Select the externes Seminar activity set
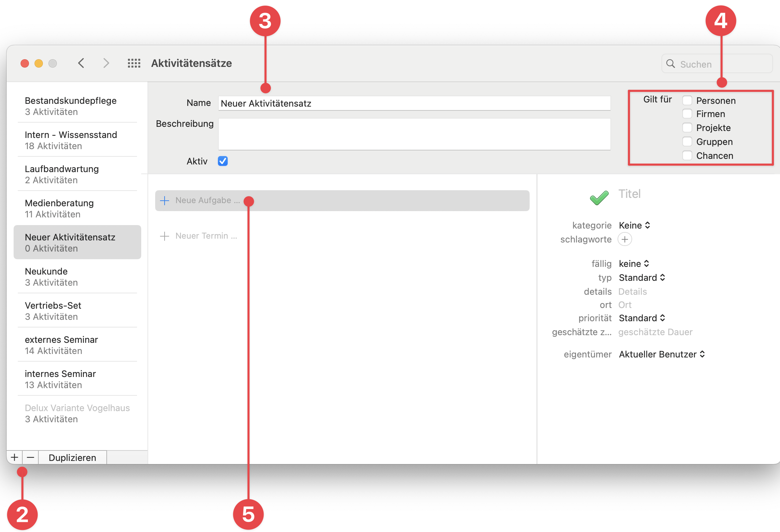 tap(61, 345)
